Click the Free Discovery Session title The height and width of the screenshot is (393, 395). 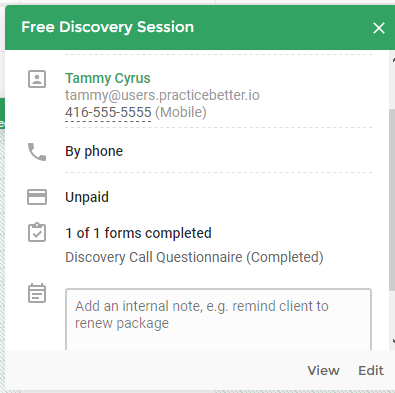tap(107, 27)
